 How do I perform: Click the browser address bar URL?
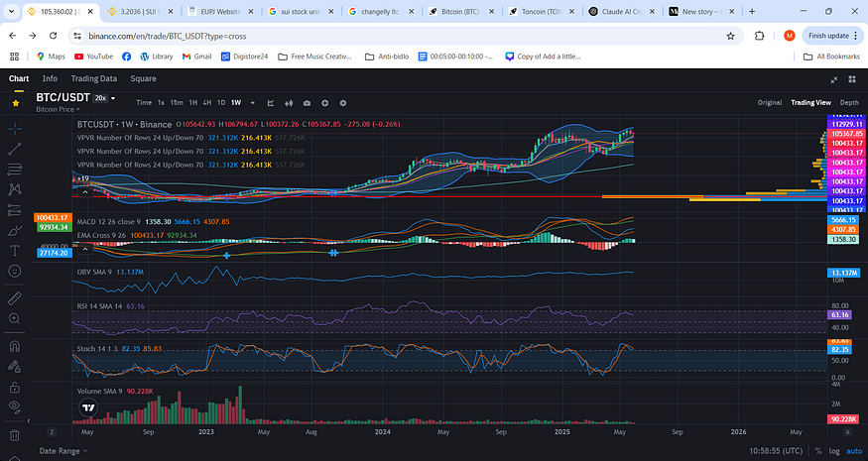point(168,36)
